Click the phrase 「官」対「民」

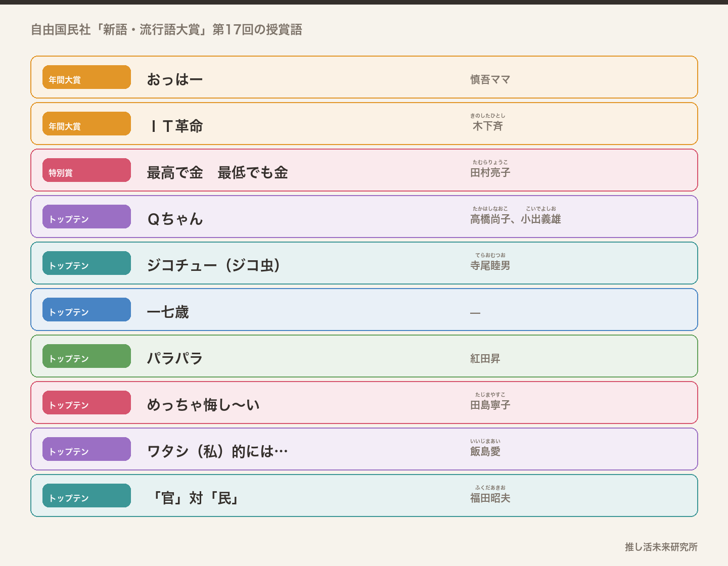click(x=196, y=498)
